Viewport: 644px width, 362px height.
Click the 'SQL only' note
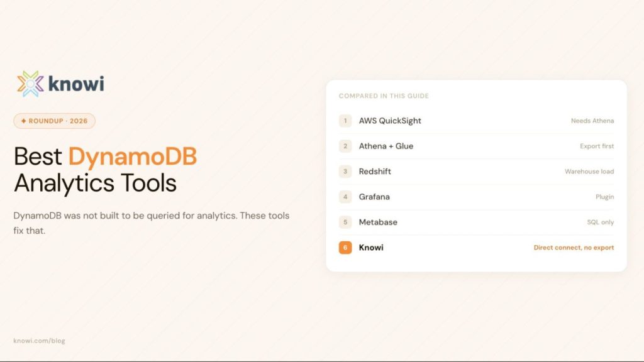[x=600, y=222]
